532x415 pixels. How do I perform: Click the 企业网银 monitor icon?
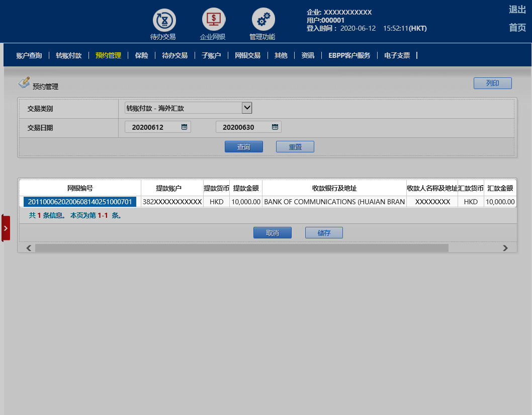tap(214, 20)
